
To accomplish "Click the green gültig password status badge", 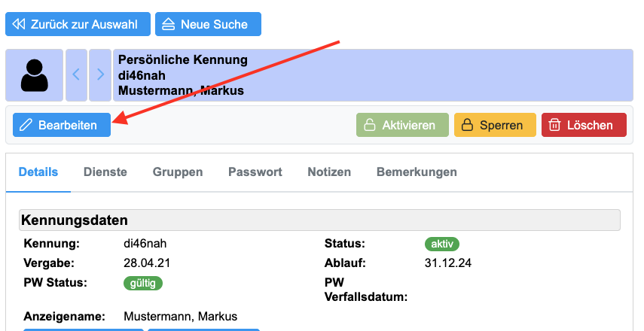I will tap(143, 283).
